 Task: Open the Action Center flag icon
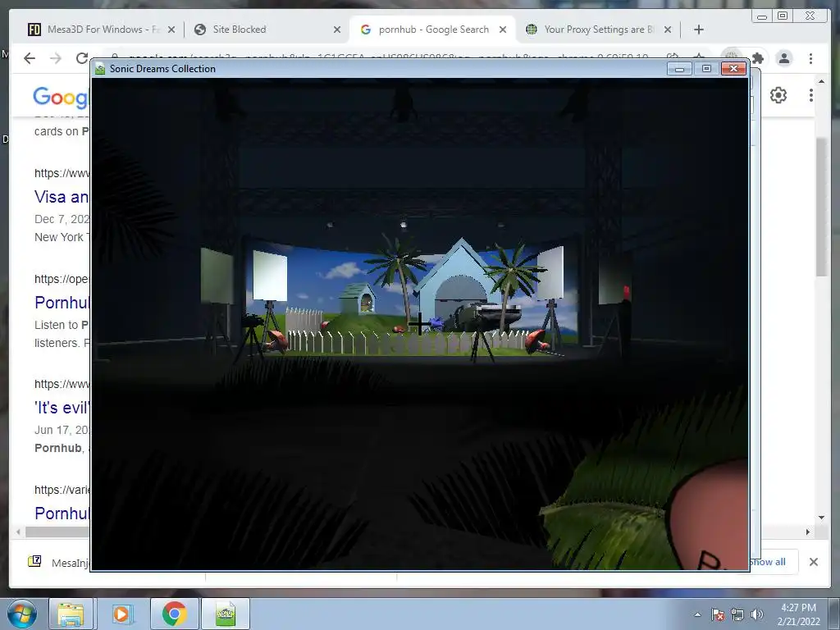point(718,614)
